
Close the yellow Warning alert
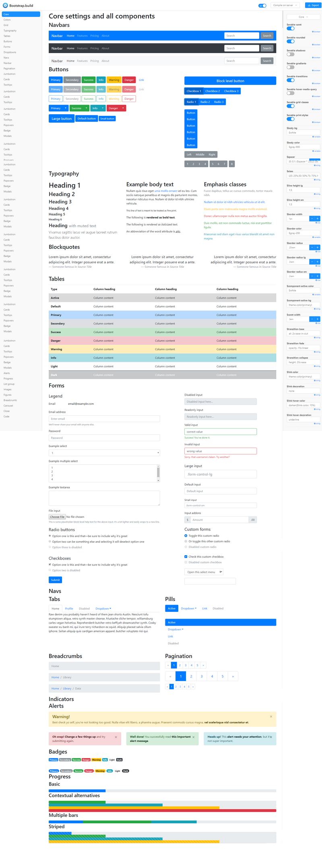[x=271, y=716]
